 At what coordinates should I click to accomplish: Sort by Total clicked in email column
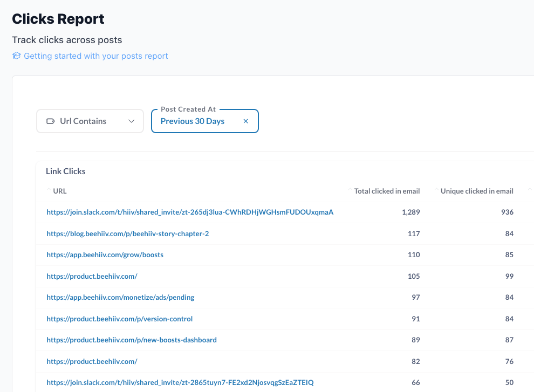(387, 191)
